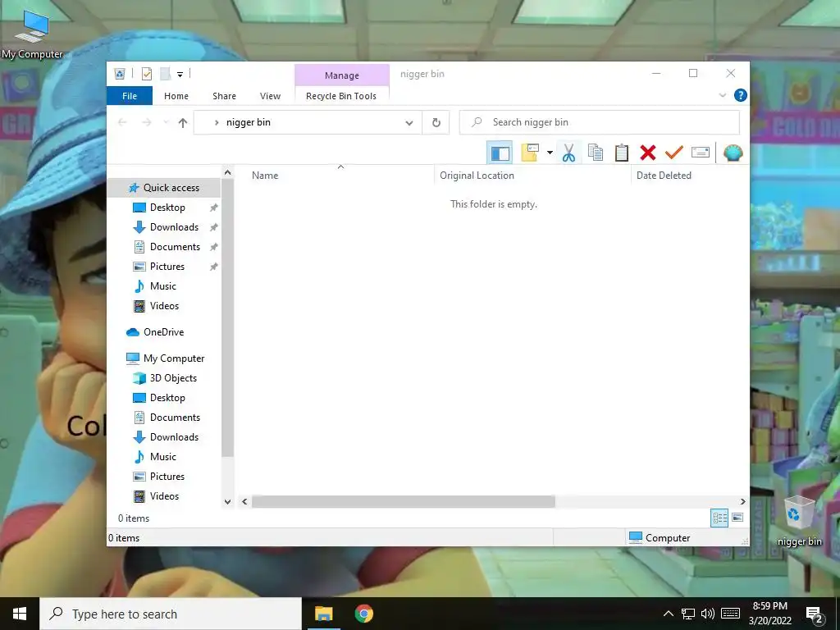This screenshot has width=840, height=630.
Task: Switch to the View ribbon tab
Action: pos(270,96)
